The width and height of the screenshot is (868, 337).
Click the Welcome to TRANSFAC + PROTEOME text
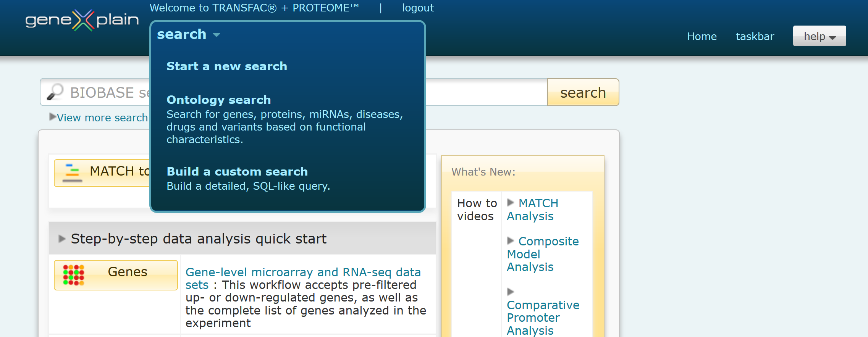[254, 8]
